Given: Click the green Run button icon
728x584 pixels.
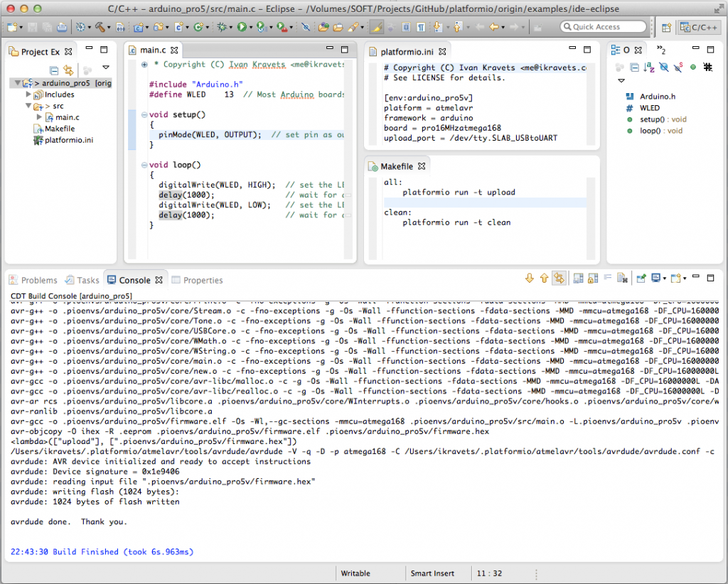Looking at the screenshot, I should coord(242,28).
